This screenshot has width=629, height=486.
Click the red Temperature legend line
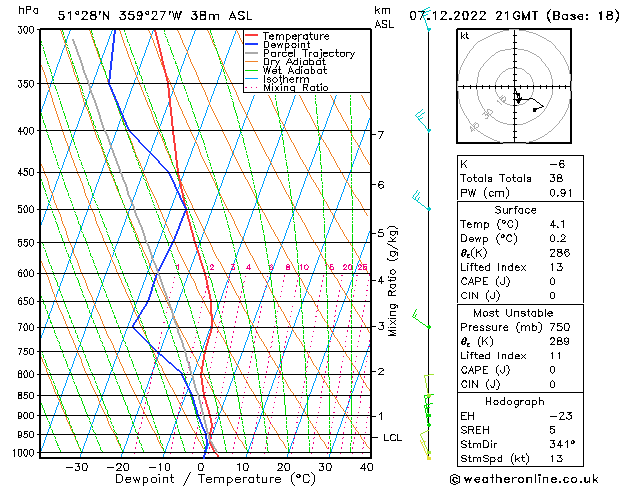point(252,36)
